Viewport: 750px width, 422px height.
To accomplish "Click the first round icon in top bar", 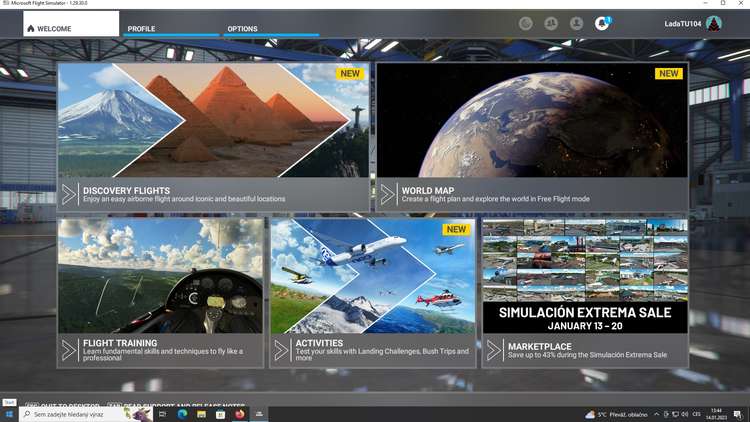I will [x=526, y=23].
